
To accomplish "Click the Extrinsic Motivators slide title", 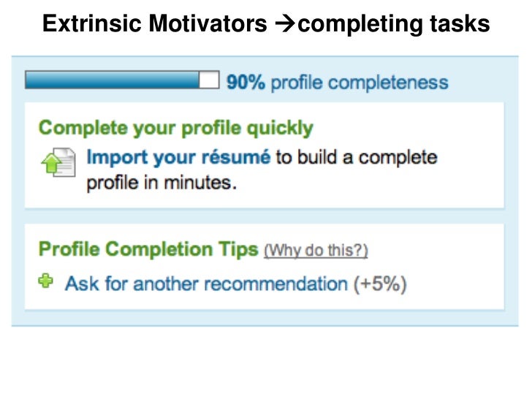I will (x=155, y=23).
